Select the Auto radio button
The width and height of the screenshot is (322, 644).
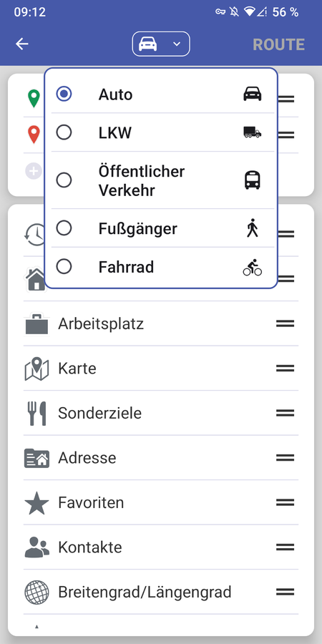point(64,94)
